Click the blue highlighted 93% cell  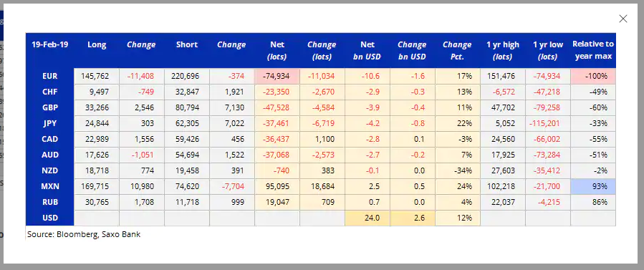coord(593,186)
